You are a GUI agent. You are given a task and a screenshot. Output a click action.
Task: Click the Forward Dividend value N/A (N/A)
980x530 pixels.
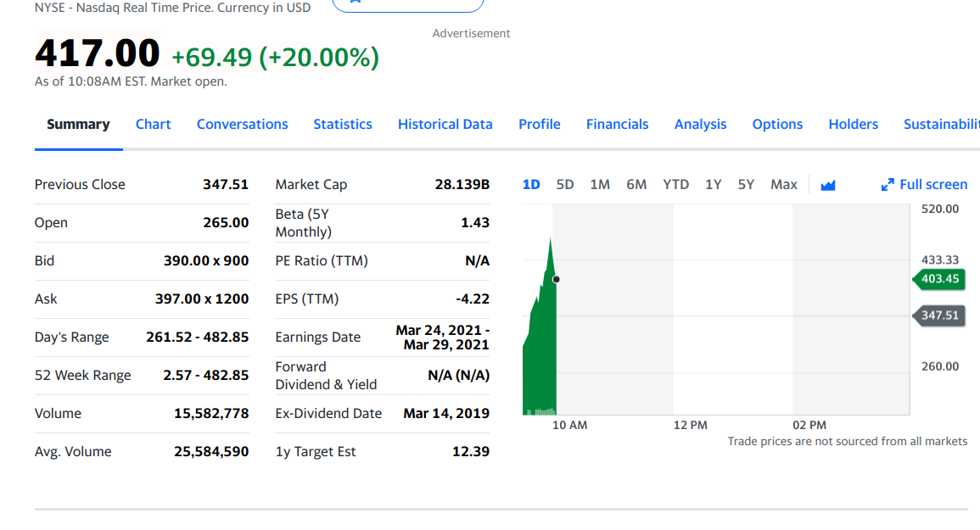coord(459,375)
